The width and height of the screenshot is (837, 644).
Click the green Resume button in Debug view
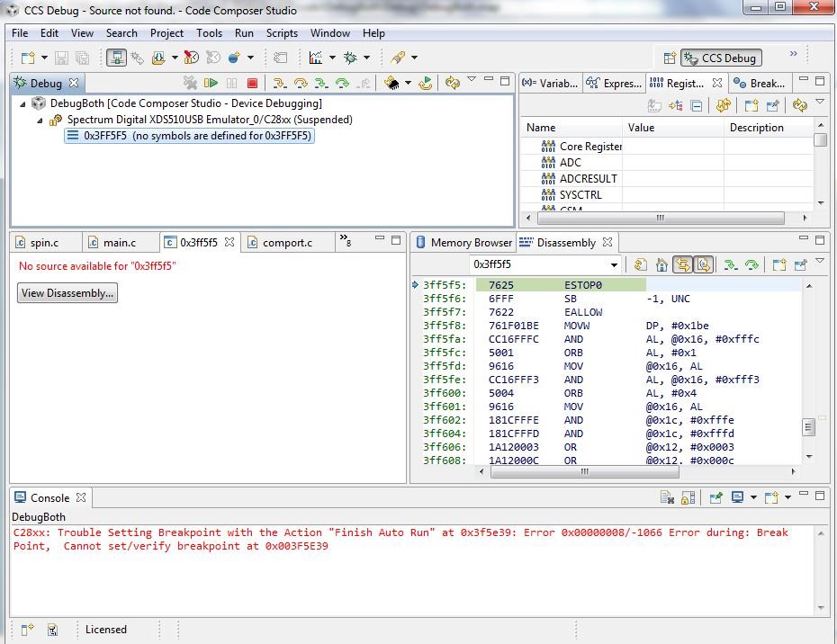click(211, 83)
